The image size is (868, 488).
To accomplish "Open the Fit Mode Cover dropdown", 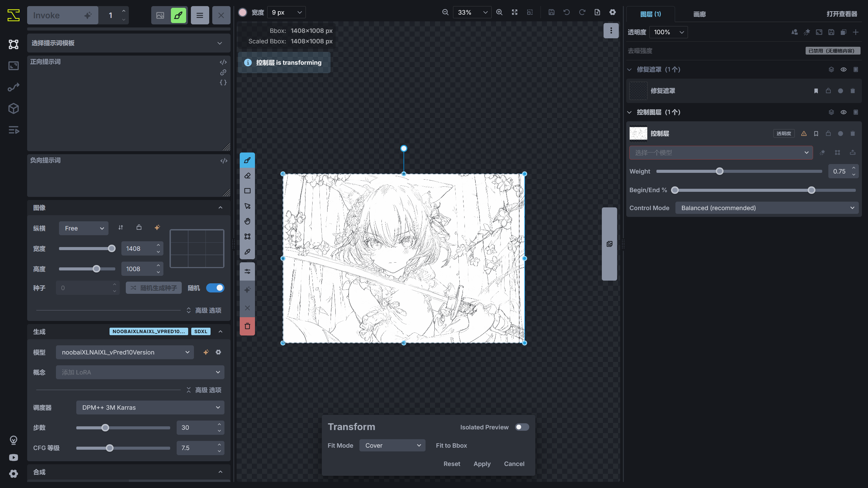I will pos(392,445).
